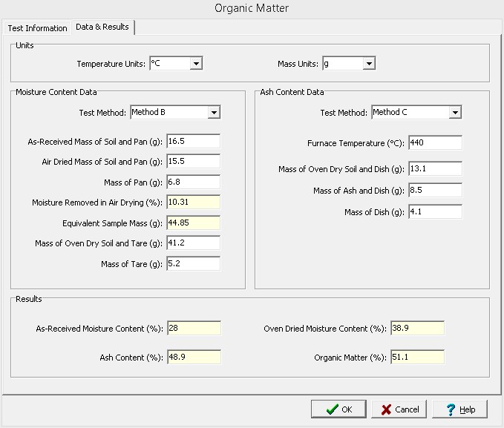Expand Moisture Content Test Method dropdown
This screenshot has width=504, height=428.
point(214,113)
